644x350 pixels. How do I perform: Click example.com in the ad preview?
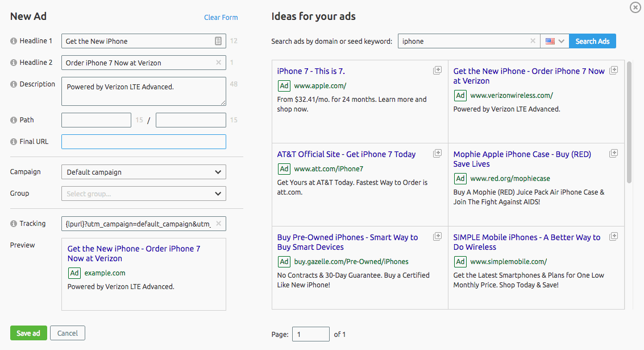coord(105,273)
